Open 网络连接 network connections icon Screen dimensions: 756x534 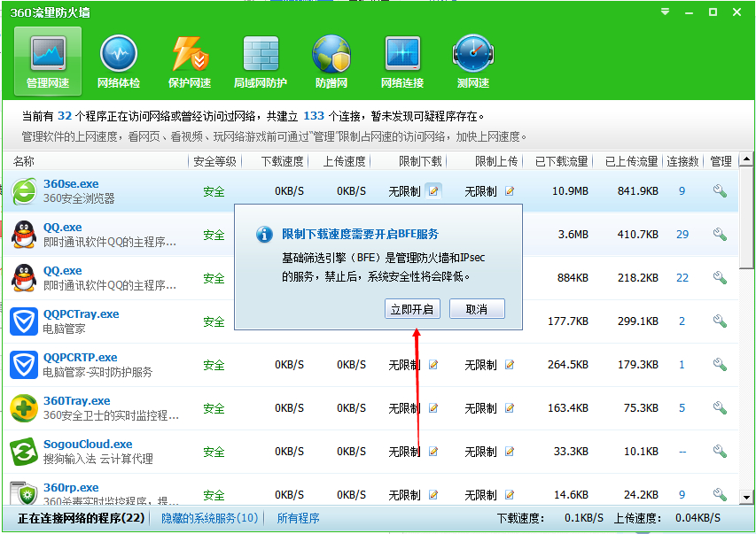(x=402, y=61)
